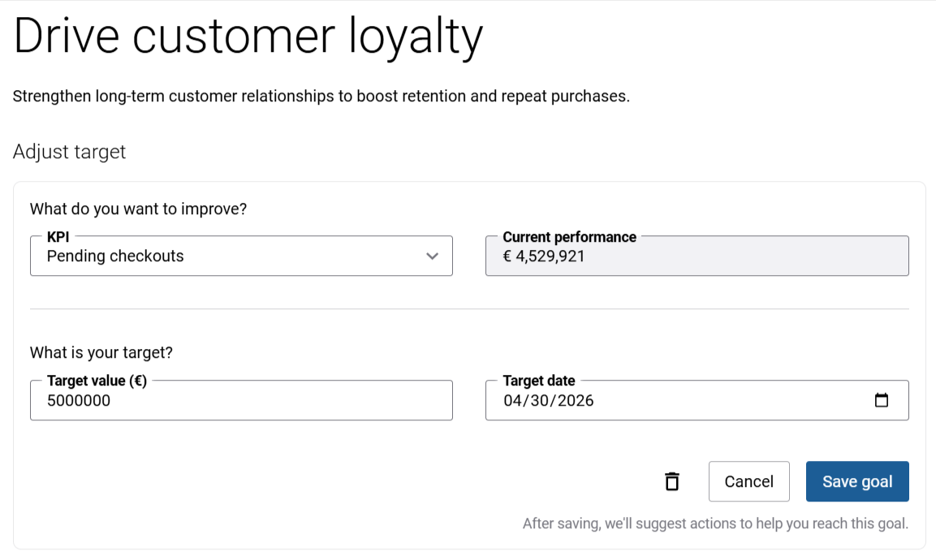This screenshot has width=936, height=560.
Task: Open the Pending checkouts KPI selector
Action: point(227,256)
